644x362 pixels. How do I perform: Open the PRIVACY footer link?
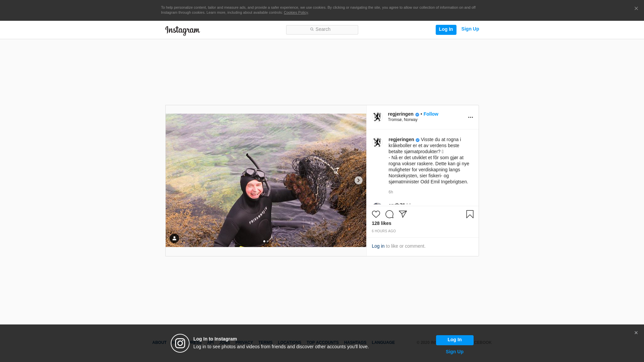click(244, 343)
